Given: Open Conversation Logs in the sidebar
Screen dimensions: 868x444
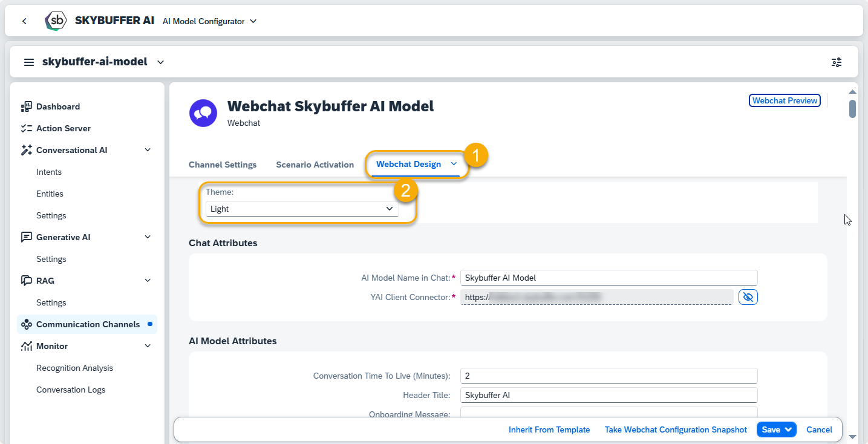Looking at the screenshot, I should pos(71,390).
